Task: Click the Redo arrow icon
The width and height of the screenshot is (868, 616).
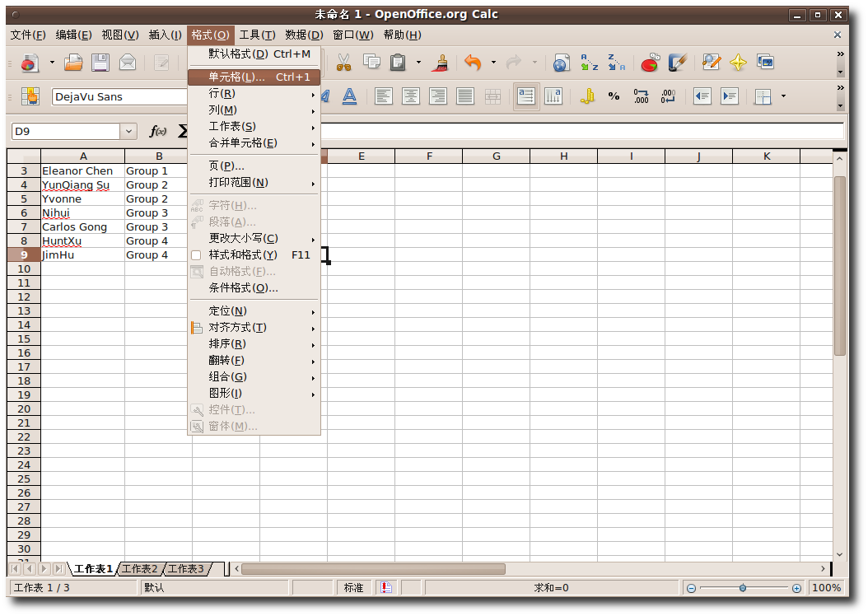Action: tap(514, 63)
